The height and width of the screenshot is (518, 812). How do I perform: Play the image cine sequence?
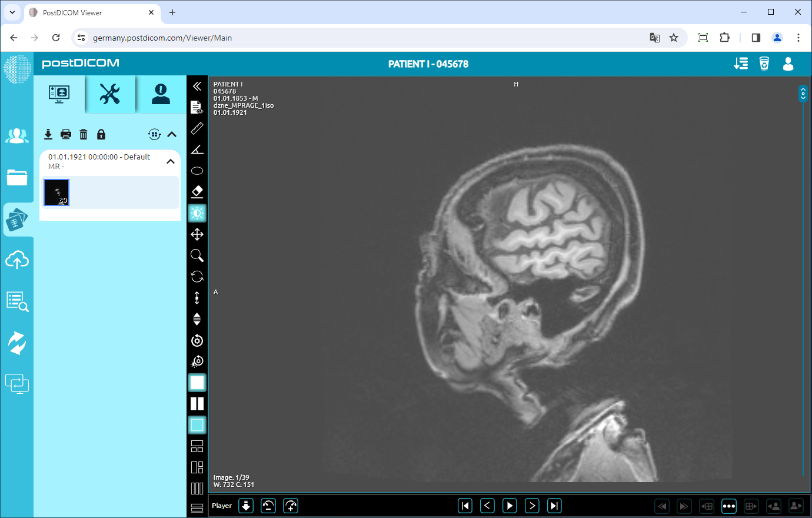(510, 505)
